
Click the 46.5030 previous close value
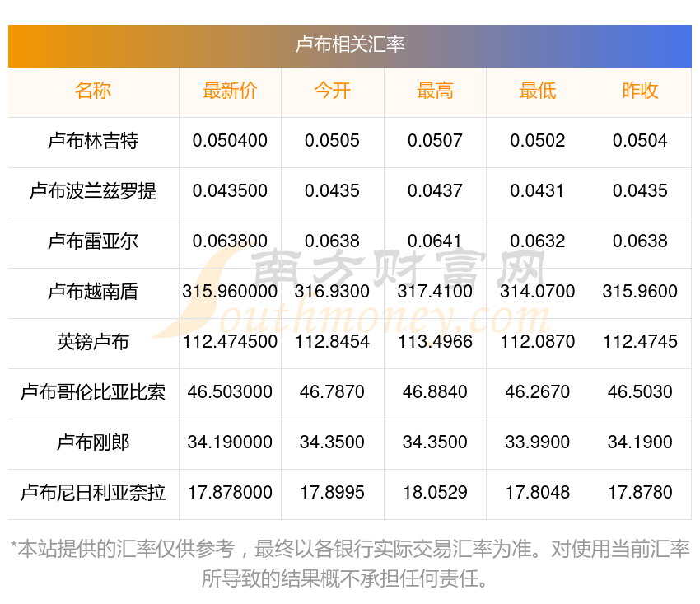point(640,392)
